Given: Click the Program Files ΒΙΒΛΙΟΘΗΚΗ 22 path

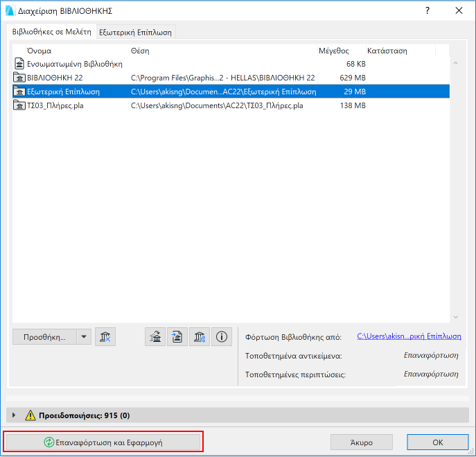Looking at the screenshot, I should click(223, 78).
